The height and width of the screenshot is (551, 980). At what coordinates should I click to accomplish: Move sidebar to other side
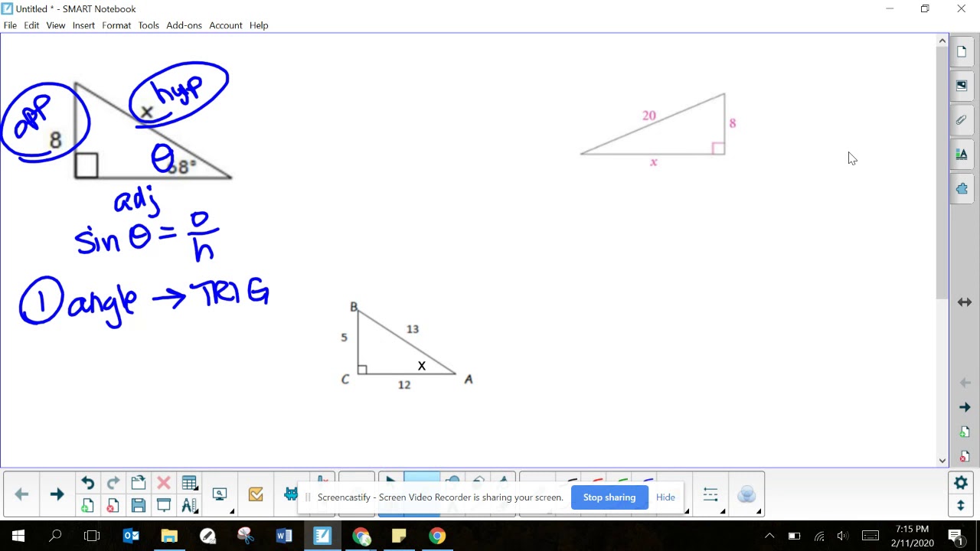click(965, 302)
